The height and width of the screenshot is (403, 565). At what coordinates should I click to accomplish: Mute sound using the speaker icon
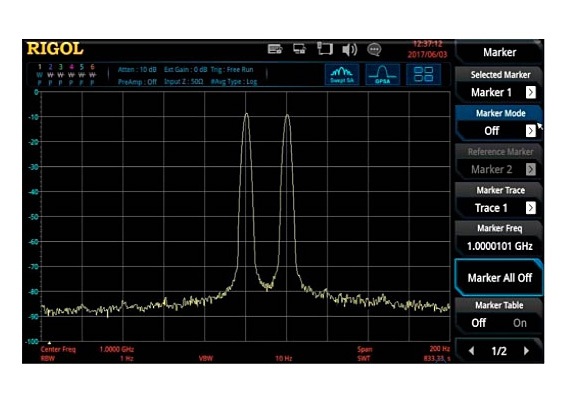349,49
